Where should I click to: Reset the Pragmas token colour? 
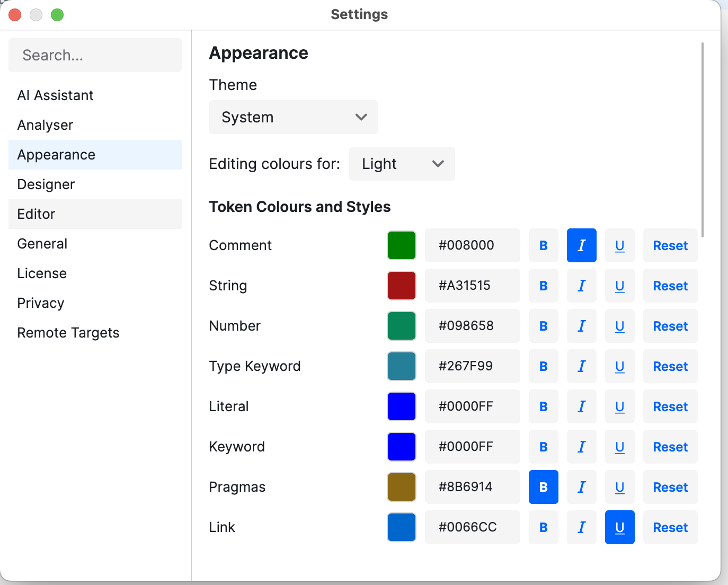pyautogui.click(x=670, y=487)
